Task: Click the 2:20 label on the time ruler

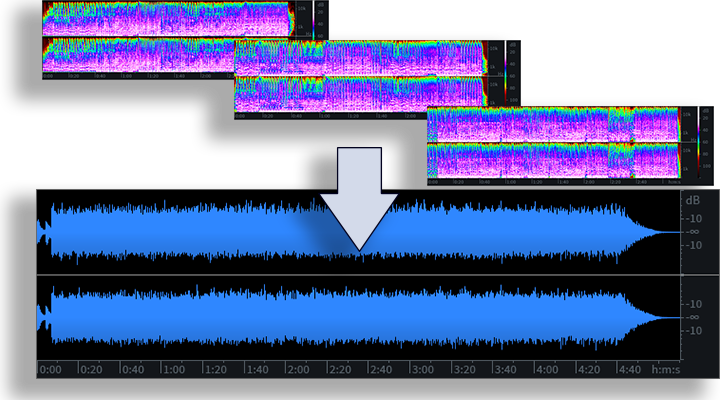Action: coord(340,369)
